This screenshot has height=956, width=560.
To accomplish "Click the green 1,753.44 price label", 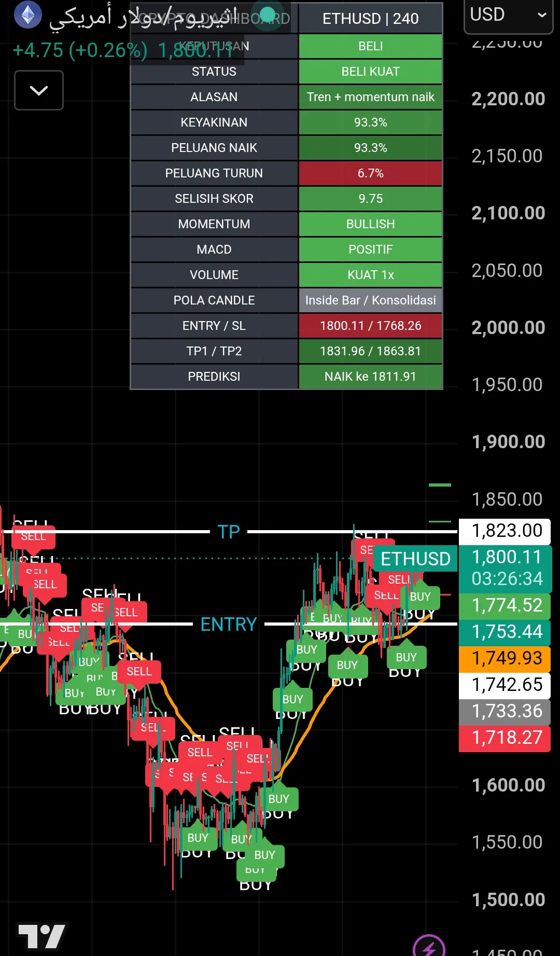I will click(x=506, y=632).
